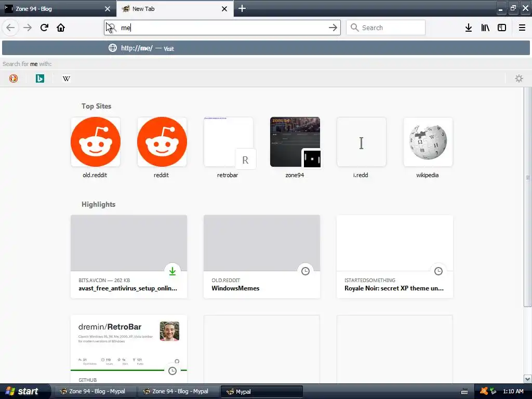Click the address bar containing 'me'
The height and width of the screenshot is (399, 532).
coord(222,28)
